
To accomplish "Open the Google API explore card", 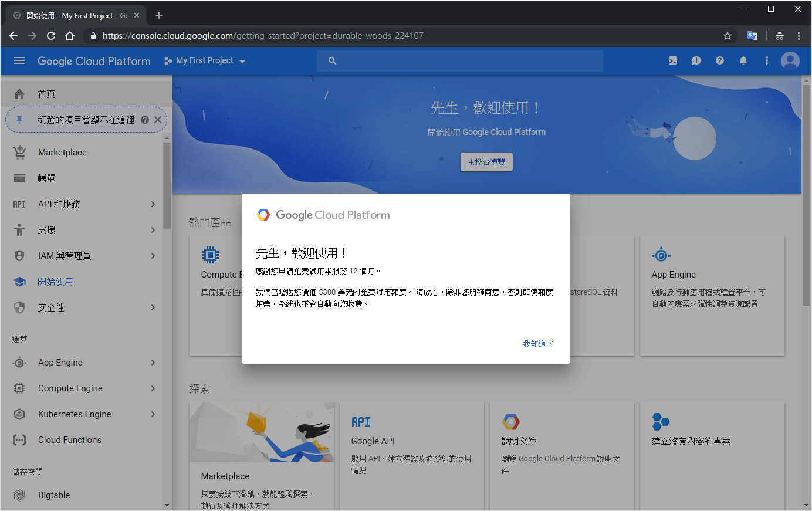I will (412, 456).
